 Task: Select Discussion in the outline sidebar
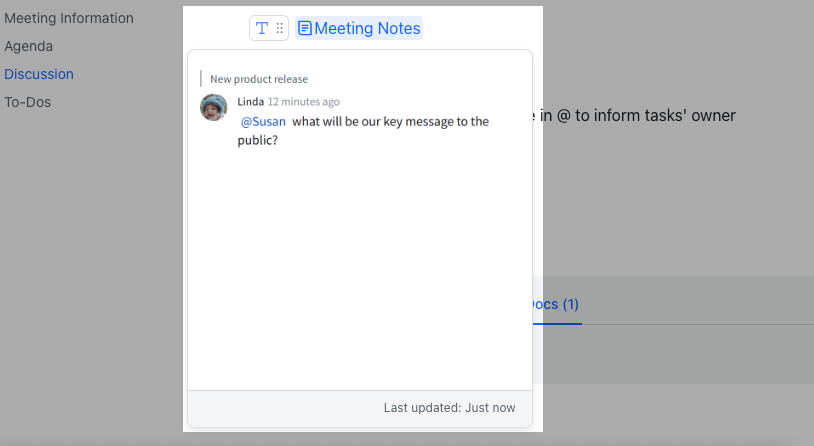click(39, 74)
